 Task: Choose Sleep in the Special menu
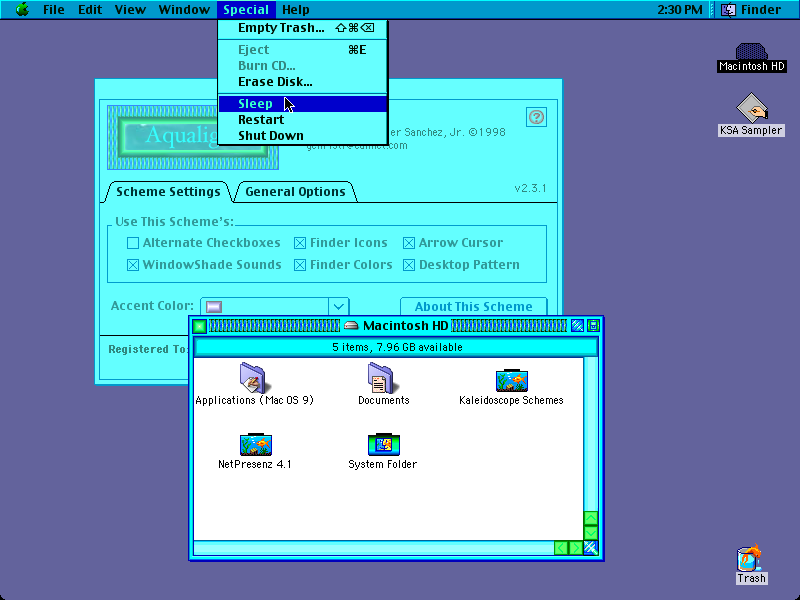point(303,104)
